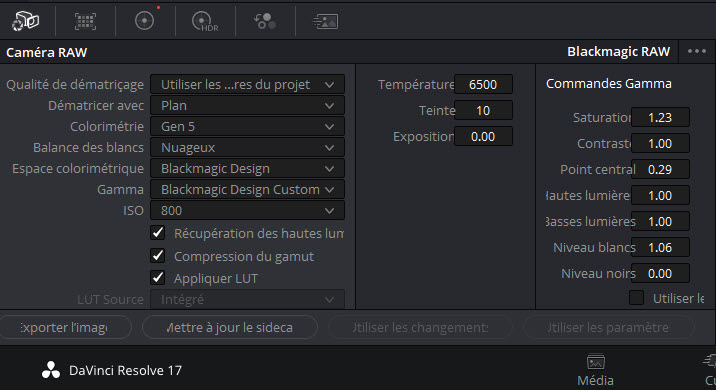Screen dimensions: 716x390
Task: Open the HDR color wheels palette
Action: click(x=205, y=21)
